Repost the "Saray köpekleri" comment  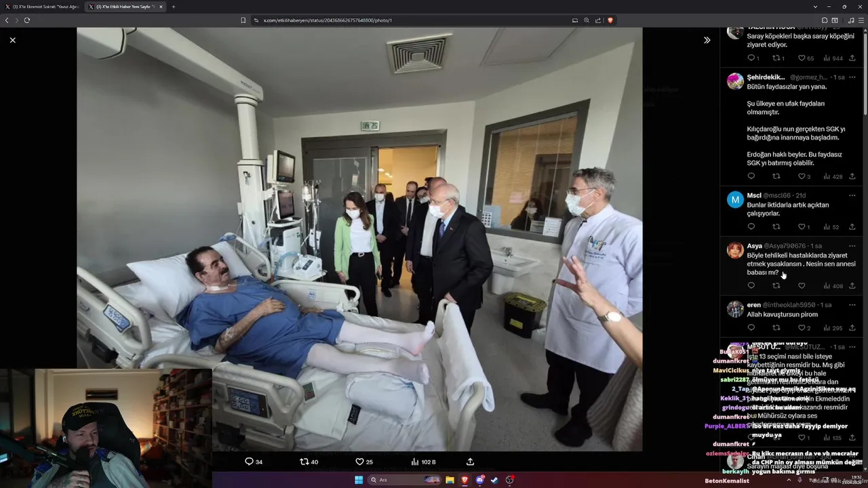click(778, 58)
